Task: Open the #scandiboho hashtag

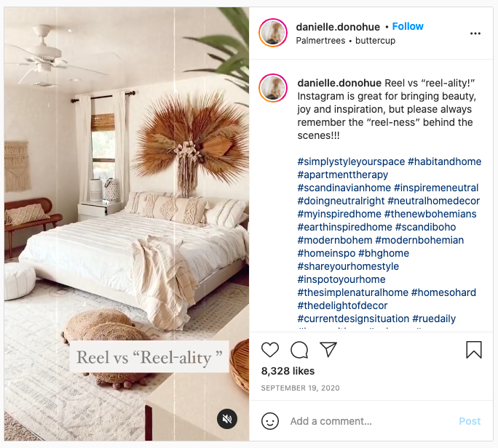Action: coord(426,227)
